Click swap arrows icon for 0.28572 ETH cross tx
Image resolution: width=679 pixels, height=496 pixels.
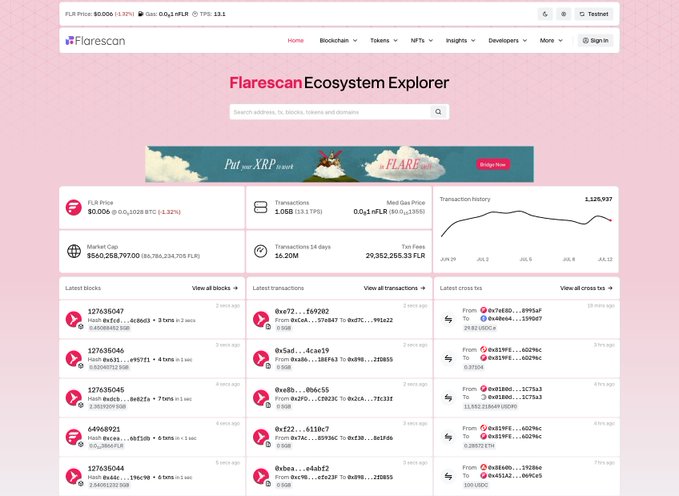coord(449,437)
